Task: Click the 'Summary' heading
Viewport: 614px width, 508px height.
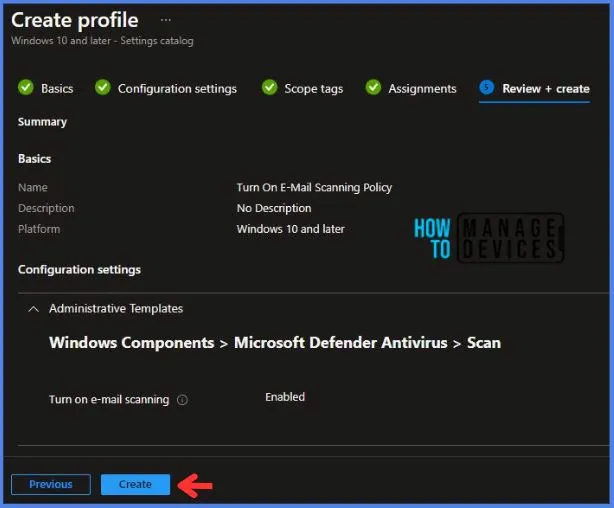Action: click(42, 122)
